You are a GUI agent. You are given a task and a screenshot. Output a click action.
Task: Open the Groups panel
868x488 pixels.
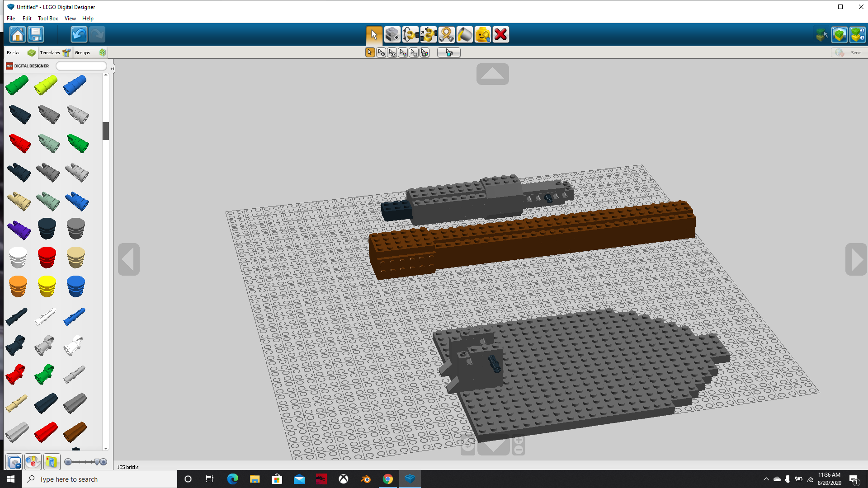tap(82, 52)
